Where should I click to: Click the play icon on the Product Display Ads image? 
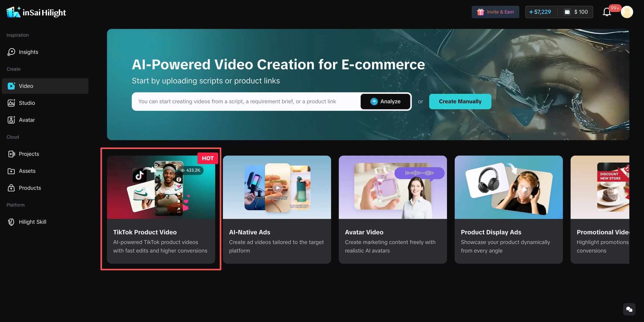(x=525, y=190)
